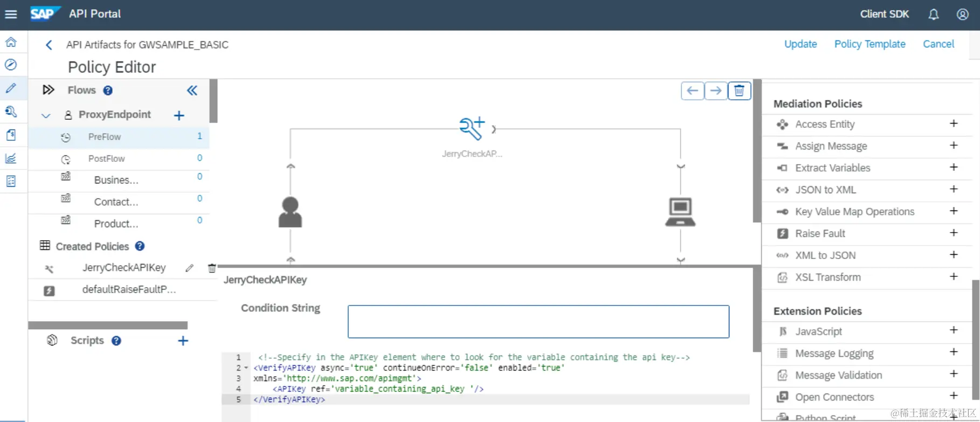This screenshot has height=422, width=980.
Task: Add Raise Fault policy
Action: coord(954,233)
